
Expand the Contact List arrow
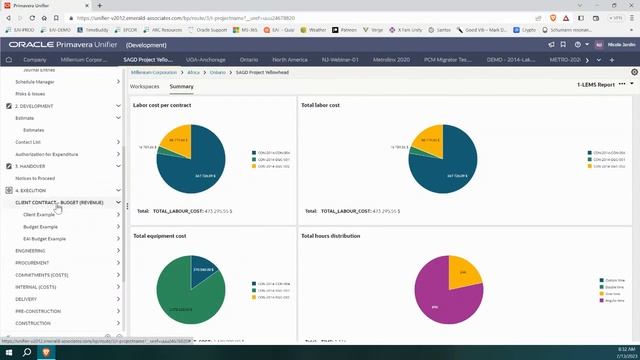click(x=118, y=142)
